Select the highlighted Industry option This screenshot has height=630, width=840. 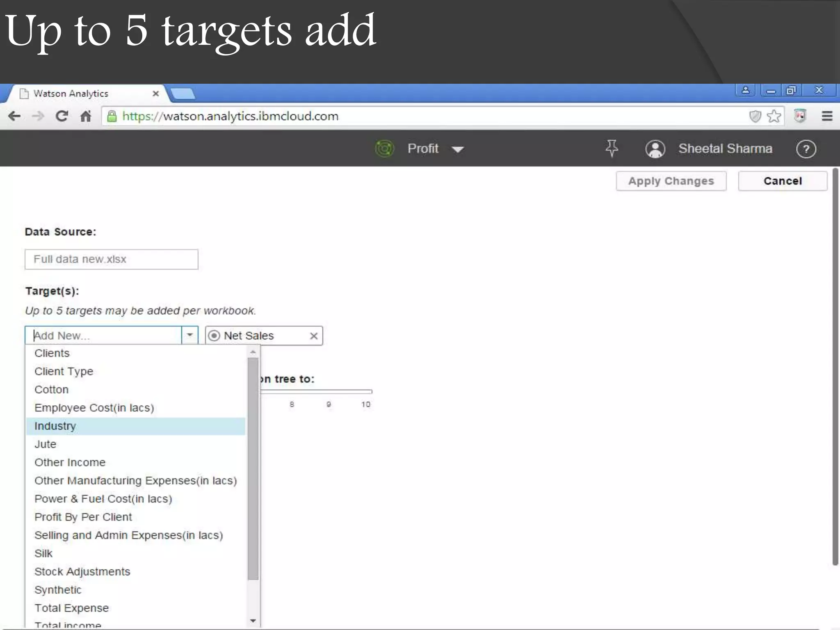click(136, 426)
